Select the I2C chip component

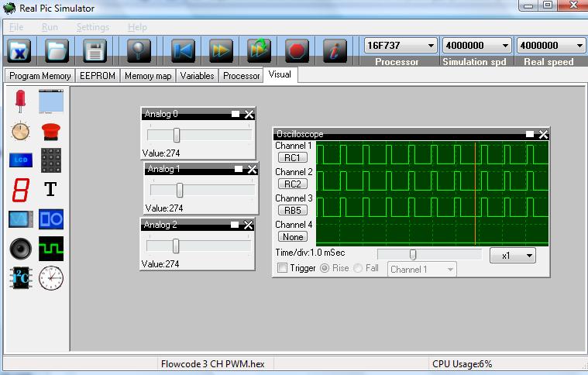tap(21, 278)
